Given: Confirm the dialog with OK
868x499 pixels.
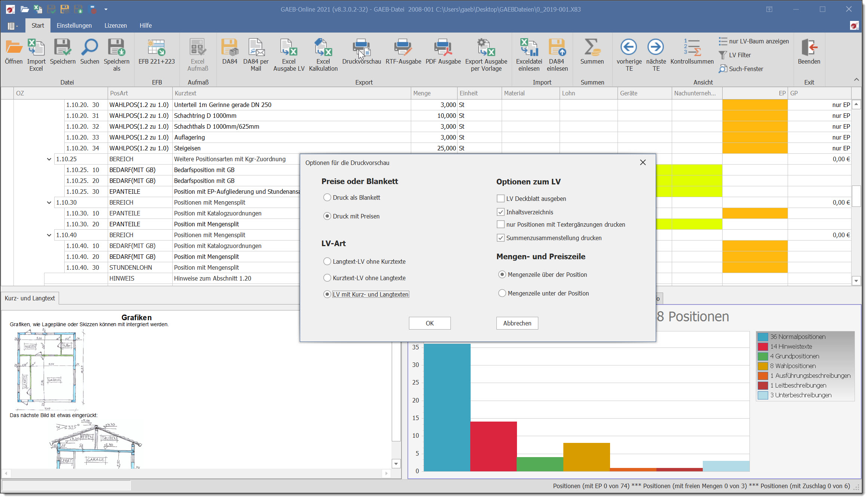Looking at the screenshot, I should (x=430, y=323).
